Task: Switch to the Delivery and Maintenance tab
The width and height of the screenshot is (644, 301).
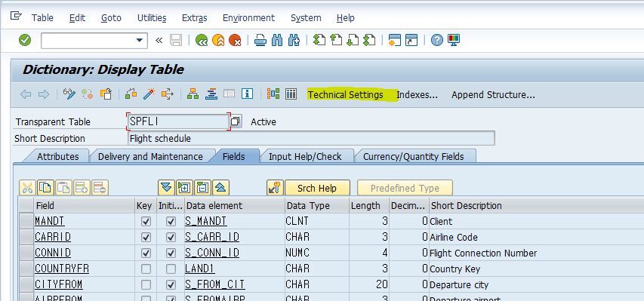Action: click(150, 156)
